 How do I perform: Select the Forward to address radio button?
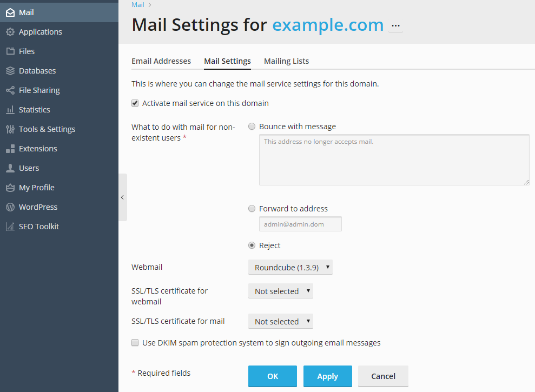point(252,209)
